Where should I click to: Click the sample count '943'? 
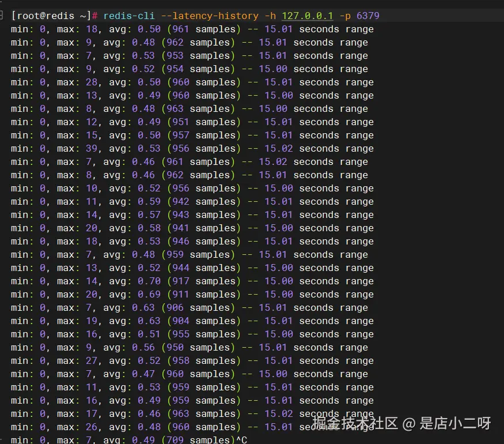(x=181, y=215)
